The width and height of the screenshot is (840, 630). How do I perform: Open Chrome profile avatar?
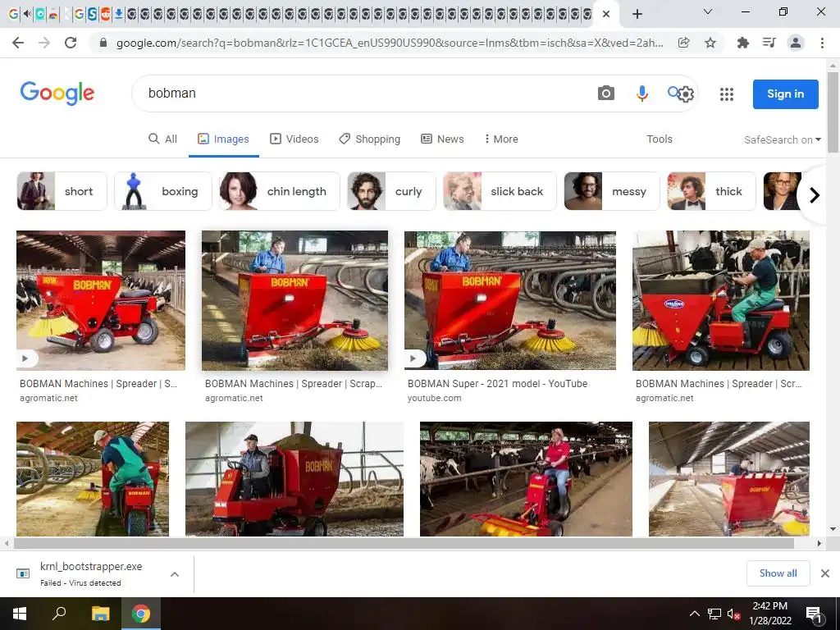click(796, 43)
